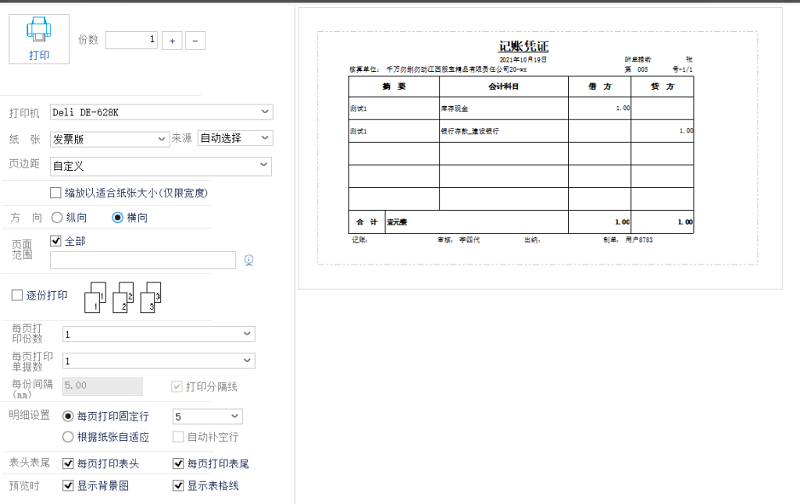Open 来源 自动选择 dropdown

[234, 138]
